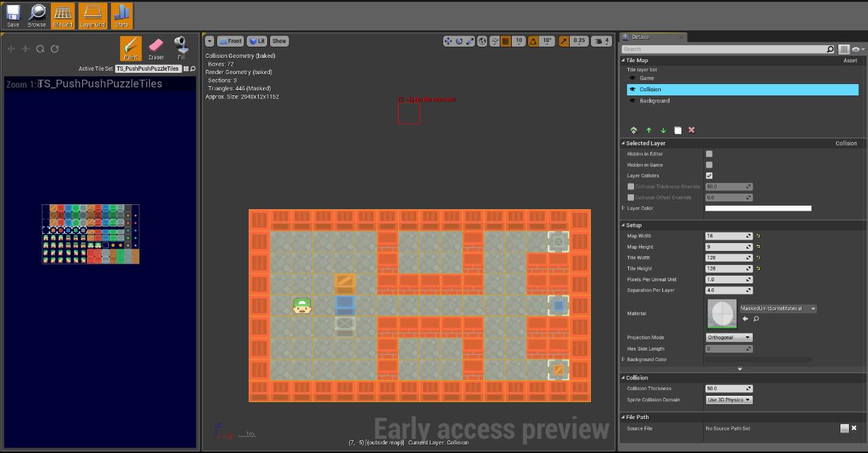This screenshot has width=868, height=453.
Task: Select the Paint tool
Action: [131, 49]
